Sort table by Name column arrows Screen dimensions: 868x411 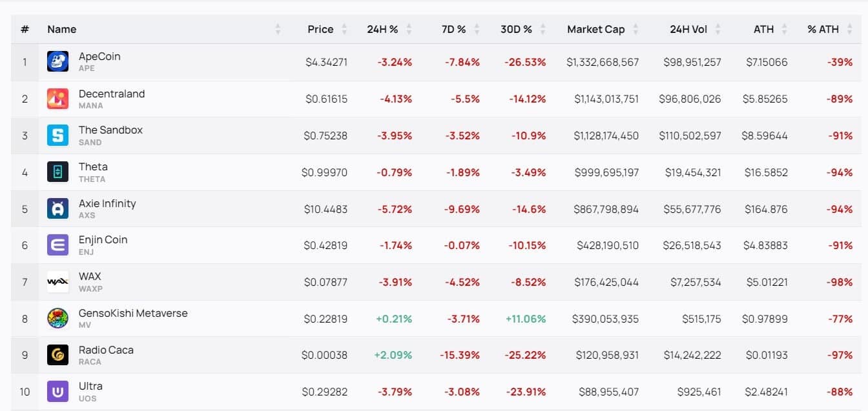click(278, 29)
